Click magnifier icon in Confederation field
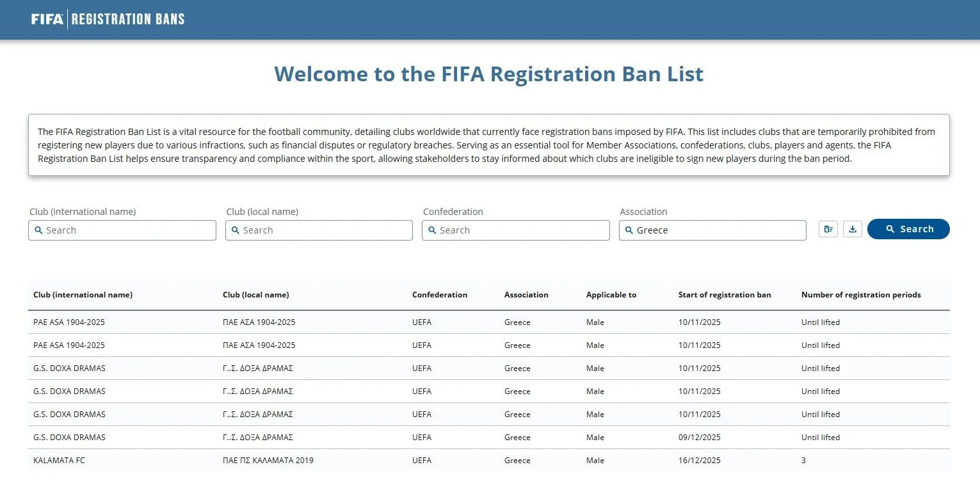Image resolution: width=980 pixels, height=483 pixels. click(432, 230)
